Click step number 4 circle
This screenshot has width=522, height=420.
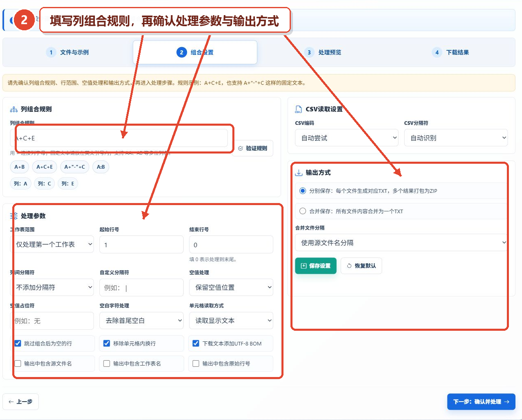click(x=437, y=52)
